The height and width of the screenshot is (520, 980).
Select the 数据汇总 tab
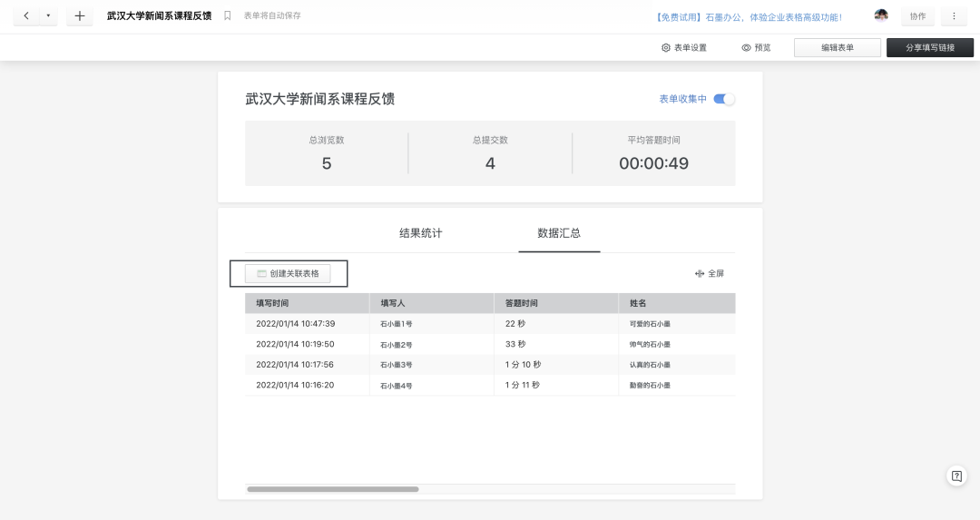click(x=559, y=233)
